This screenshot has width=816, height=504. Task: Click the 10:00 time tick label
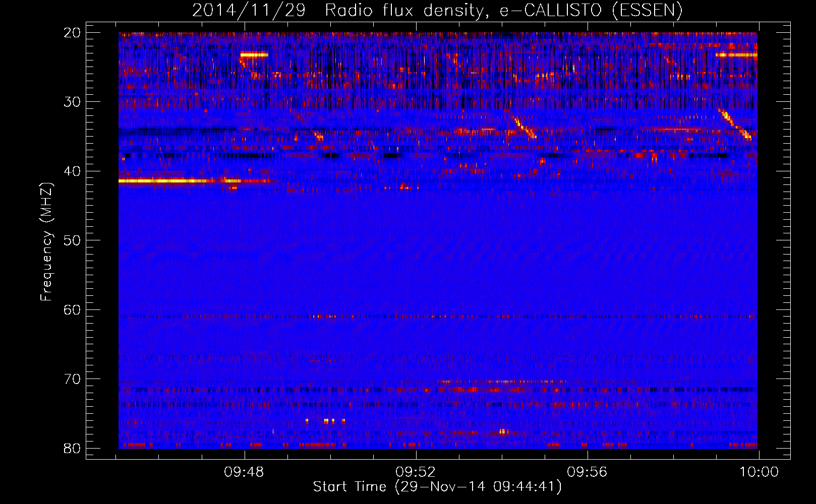[x=759, y=472]
